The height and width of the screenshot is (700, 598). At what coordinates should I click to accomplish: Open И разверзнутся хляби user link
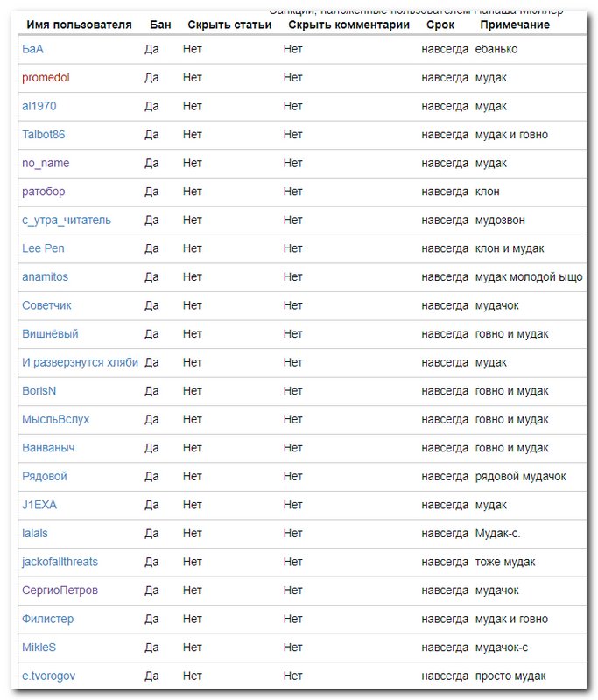[x=80, y=362]
